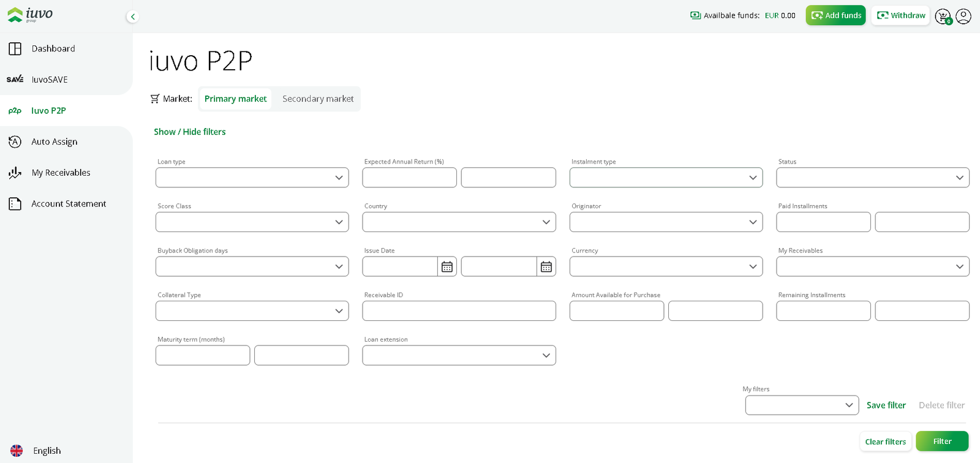Click the Receivable ID input field
Viewport: 980px width, 463px height.
459,311
